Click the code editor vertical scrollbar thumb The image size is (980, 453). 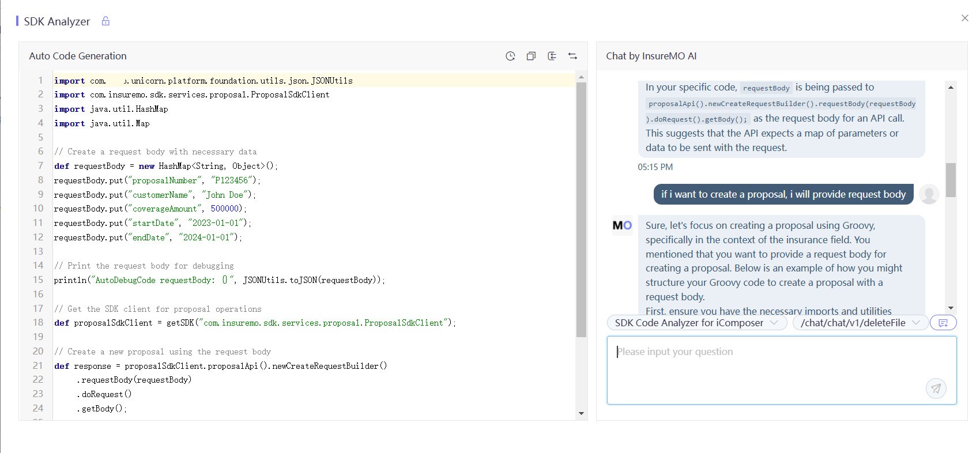pyautogui.click(x=581, y=210)
